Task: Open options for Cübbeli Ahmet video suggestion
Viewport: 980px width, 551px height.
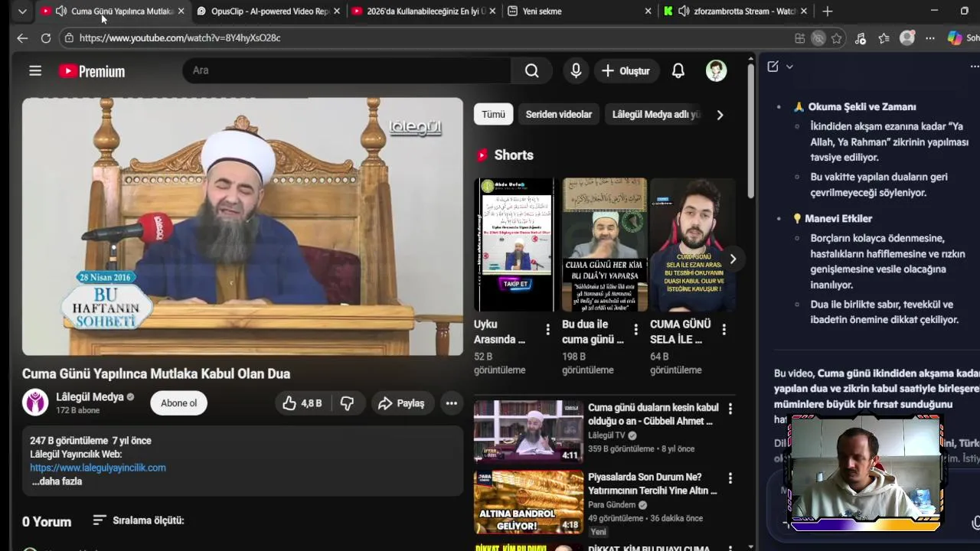Action: click(x=730, y=409)
